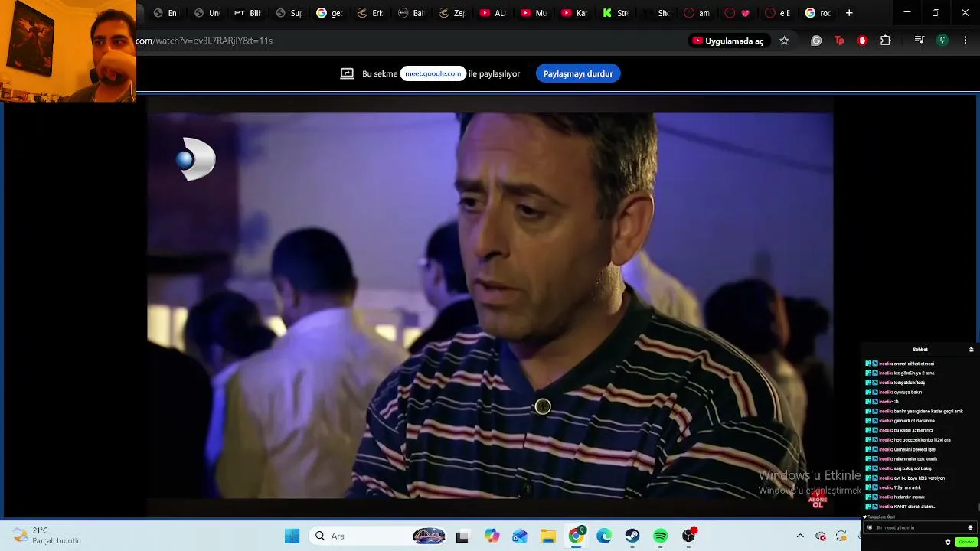Open the Chrome profile avatar
The height and width of the screenshot is (551, 980).
point(942,41)
